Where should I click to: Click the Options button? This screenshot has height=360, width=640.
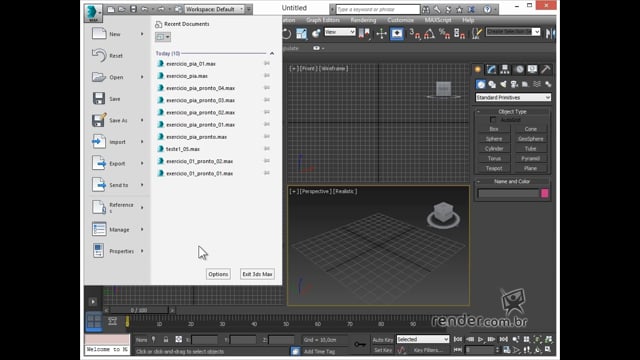tap(218, 274)
